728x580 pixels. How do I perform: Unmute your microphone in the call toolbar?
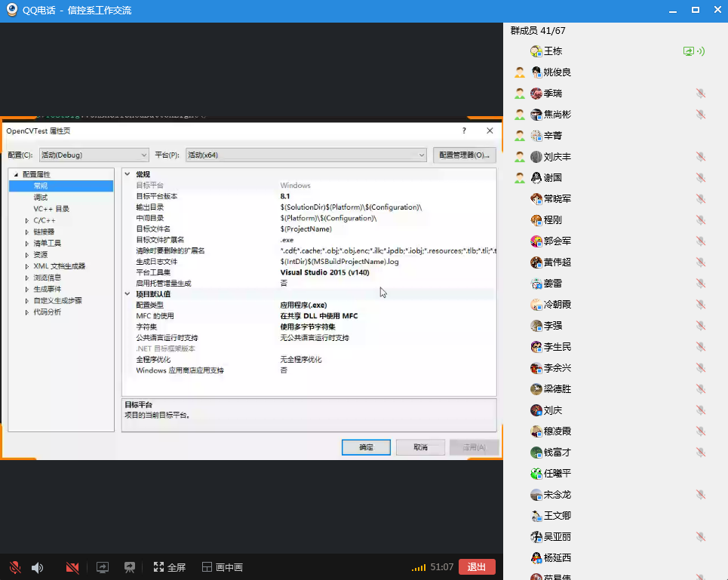point(15,567)
